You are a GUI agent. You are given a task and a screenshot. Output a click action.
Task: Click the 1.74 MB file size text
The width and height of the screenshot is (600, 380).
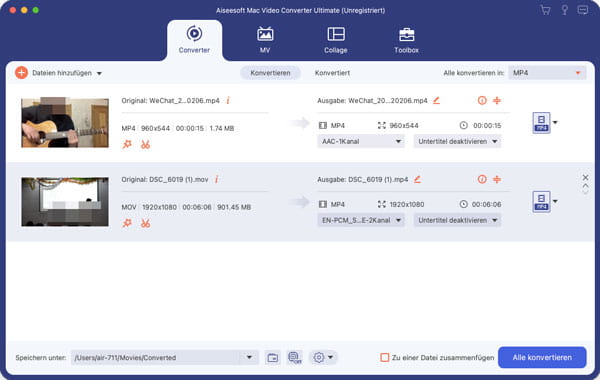[222, 128]
